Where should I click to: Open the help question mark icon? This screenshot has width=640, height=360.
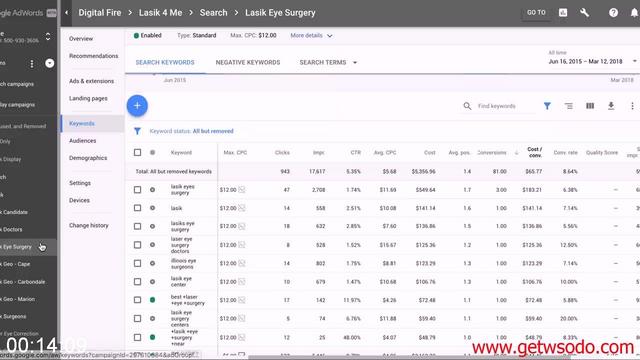tap(613, 13)
